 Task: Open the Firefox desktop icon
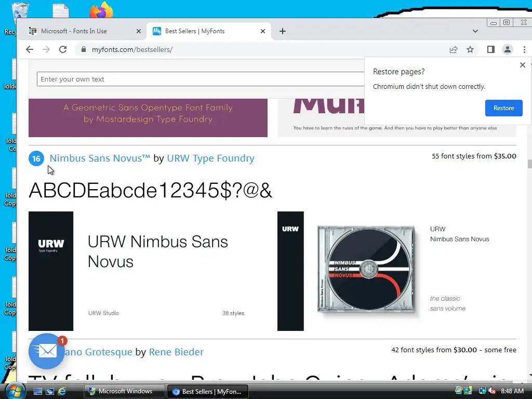[x=101, y=10]
